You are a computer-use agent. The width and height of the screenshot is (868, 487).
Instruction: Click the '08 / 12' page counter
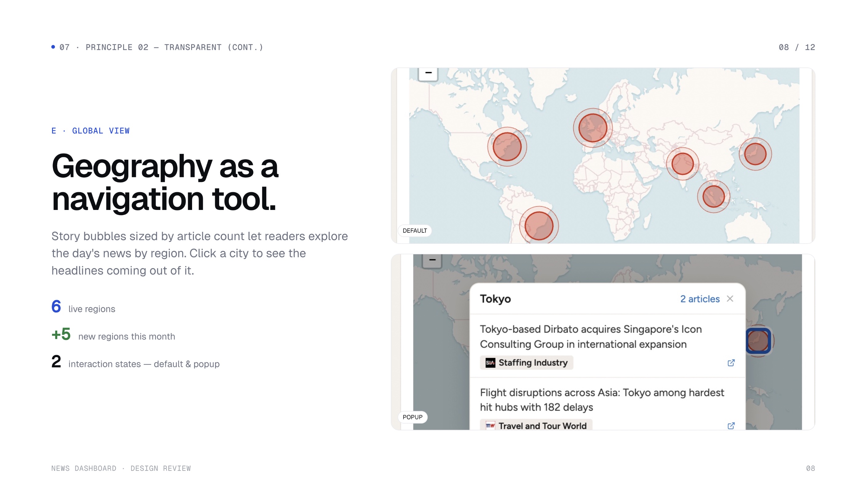pos(797,47)
